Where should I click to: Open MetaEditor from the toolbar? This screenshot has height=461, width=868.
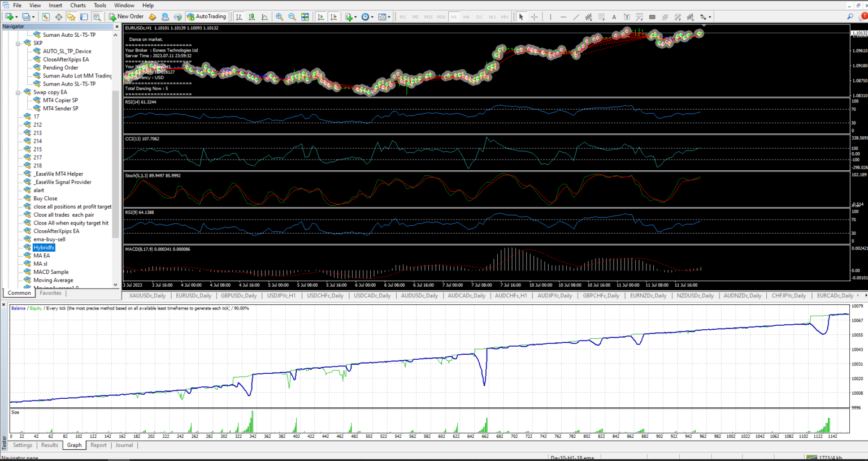[x=153, y=16]
